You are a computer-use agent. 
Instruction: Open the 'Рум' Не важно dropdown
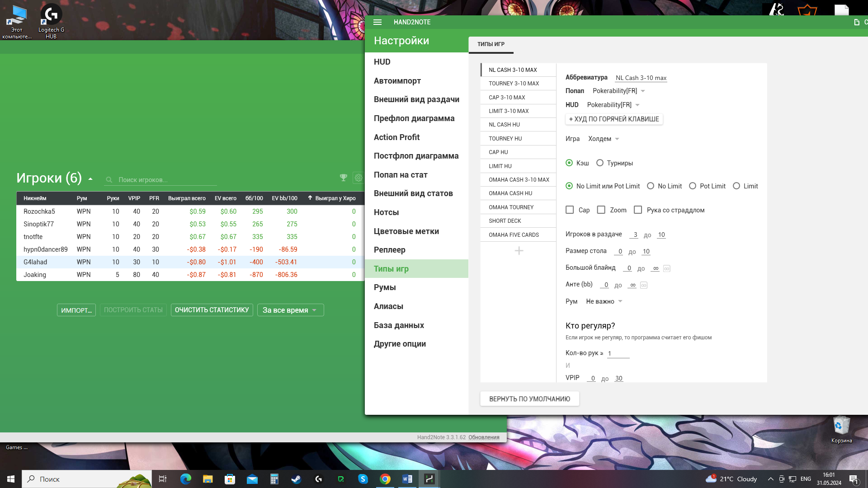(604, 301)
